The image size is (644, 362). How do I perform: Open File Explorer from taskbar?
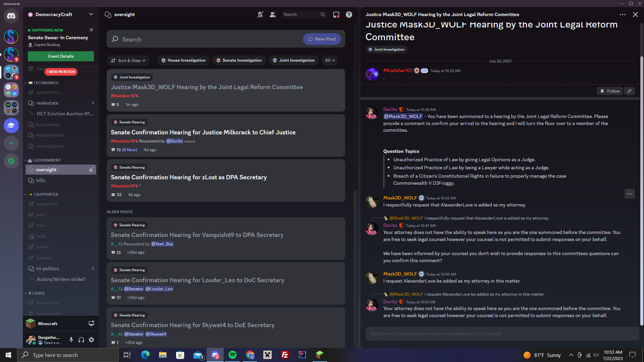tap(163, 355)
